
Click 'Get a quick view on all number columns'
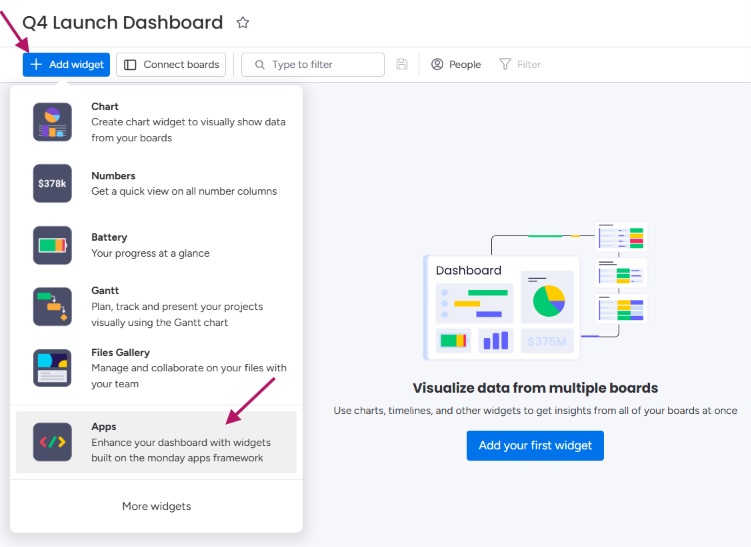click(x=184, y=192)
